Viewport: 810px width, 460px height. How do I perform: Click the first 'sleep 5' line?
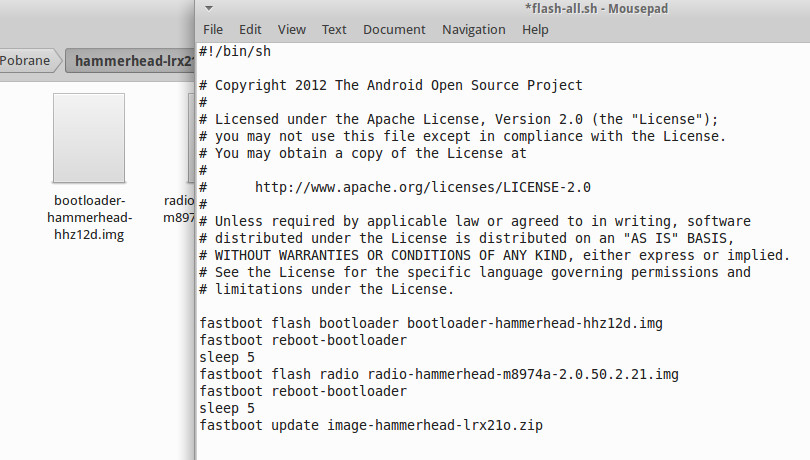[x=227, y=358]
